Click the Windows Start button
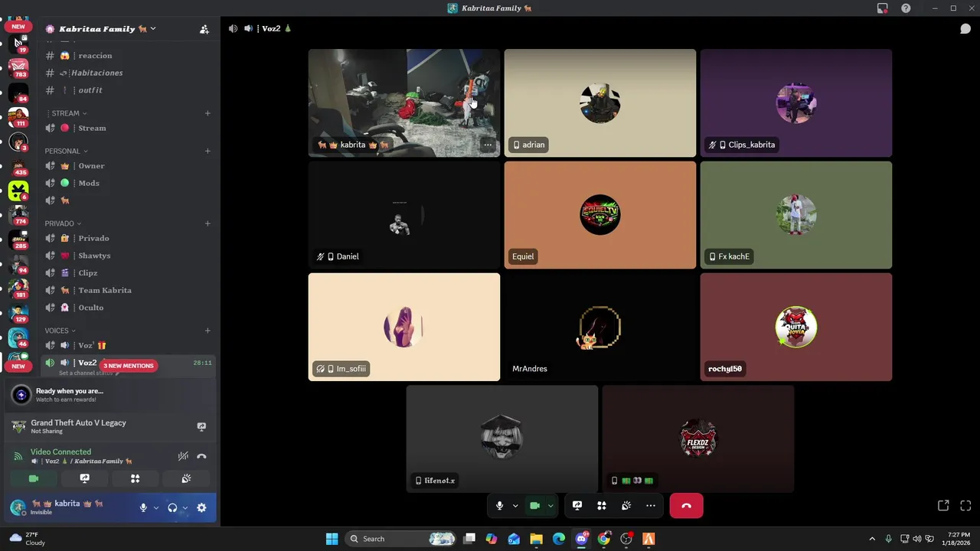 click(x=332, y=539)
